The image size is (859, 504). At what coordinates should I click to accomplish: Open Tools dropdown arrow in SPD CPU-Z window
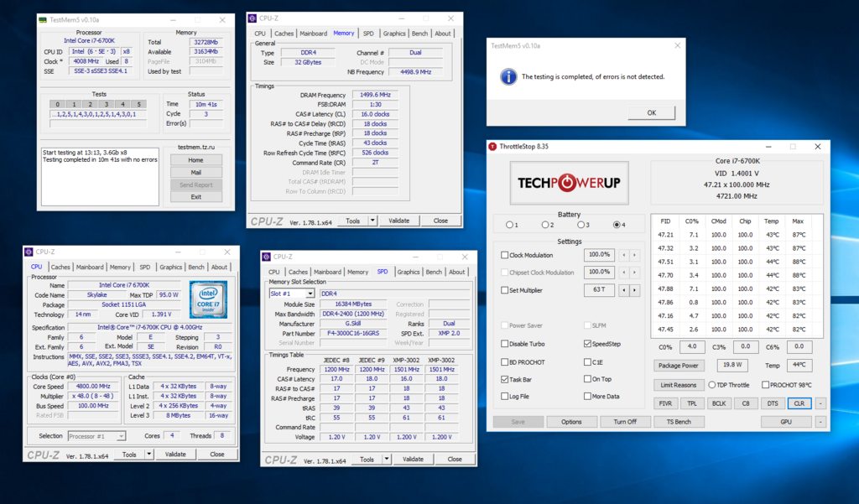(x=387, y=459)
